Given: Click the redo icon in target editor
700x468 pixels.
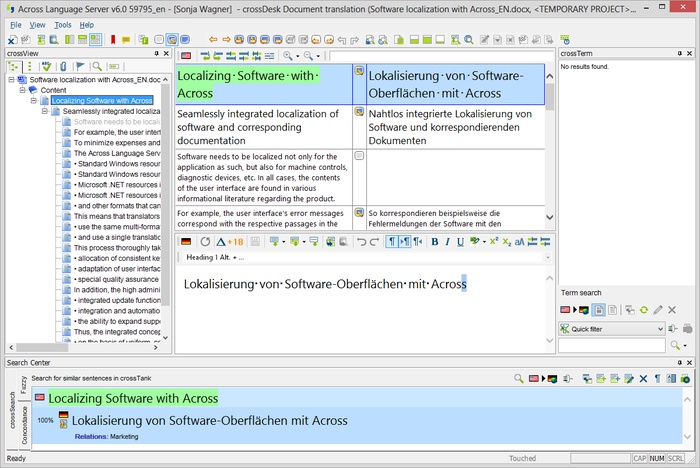Looking at the screenshot, I should click(x=374, y=242).
